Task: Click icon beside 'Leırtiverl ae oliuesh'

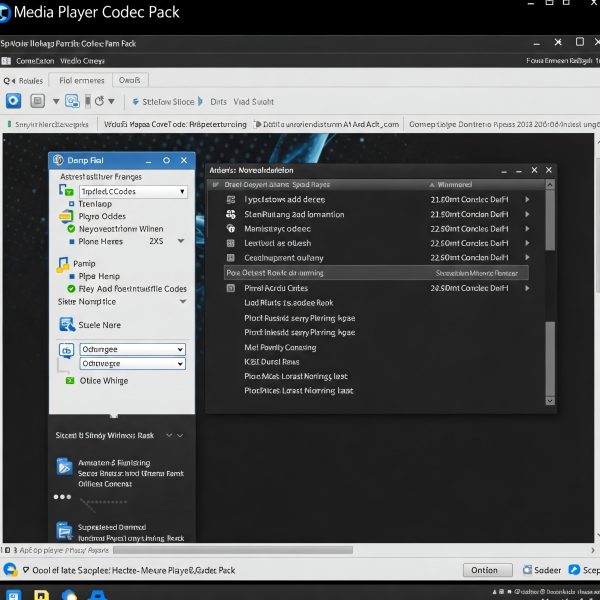Action: tap(231, 243)
